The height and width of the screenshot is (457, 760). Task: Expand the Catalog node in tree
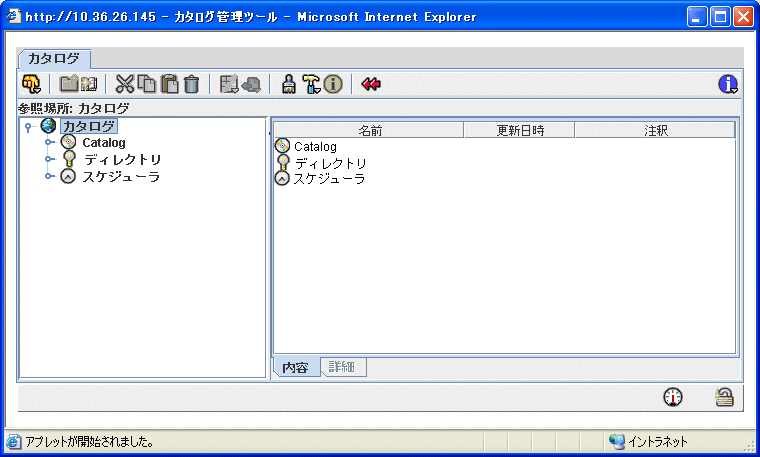coord(49,142)
